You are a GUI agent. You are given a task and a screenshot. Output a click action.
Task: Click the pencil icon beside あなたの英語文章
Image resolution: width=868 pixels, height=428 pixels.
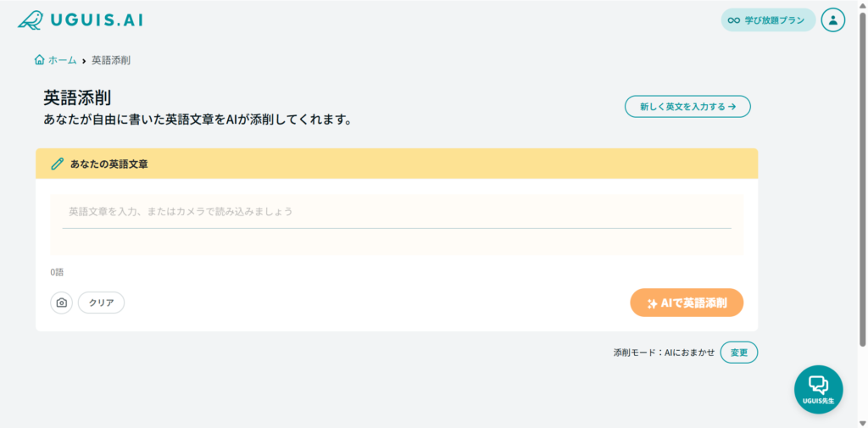(x=58, y=164)
